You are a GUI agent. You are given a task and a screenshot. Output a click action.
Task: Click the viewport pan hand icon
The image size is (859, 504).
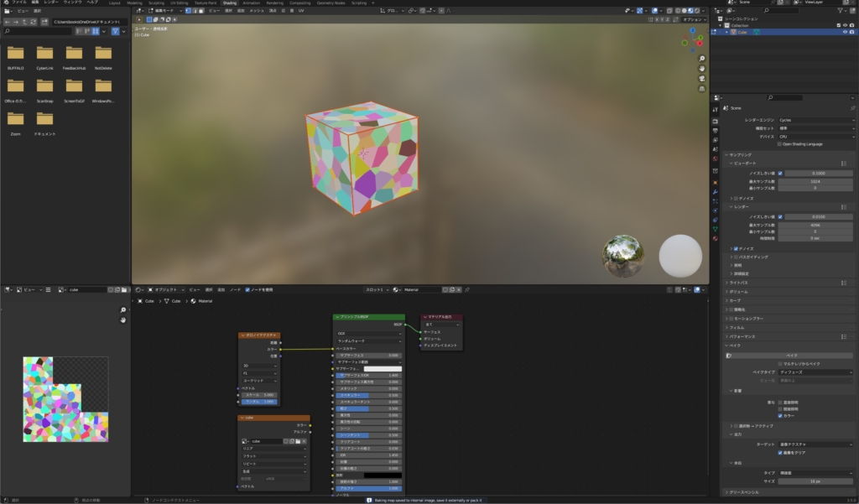[702, 69]
